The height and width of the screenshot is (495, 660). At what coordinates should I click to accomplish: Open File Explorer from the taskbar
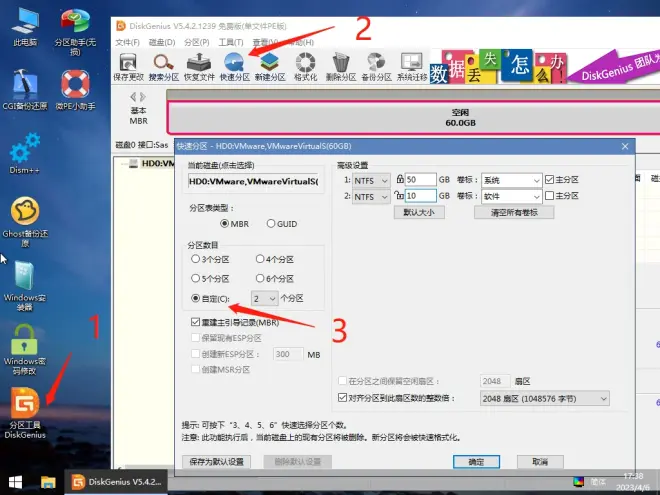point(48,482)
